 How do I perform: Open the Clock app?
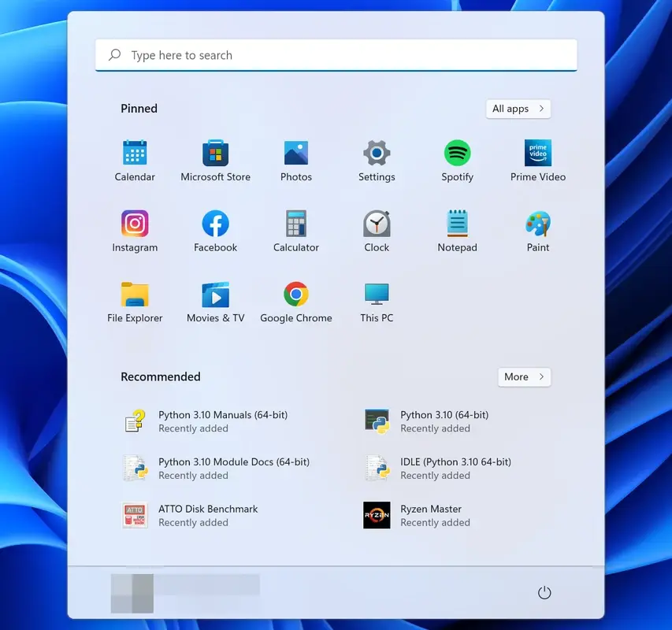click(376, 224)
